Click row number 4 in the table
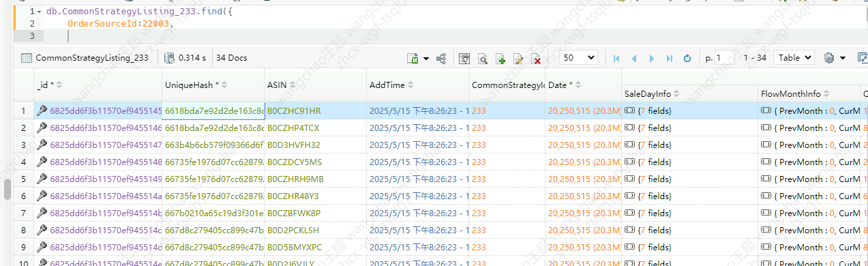 click(23, 162)
